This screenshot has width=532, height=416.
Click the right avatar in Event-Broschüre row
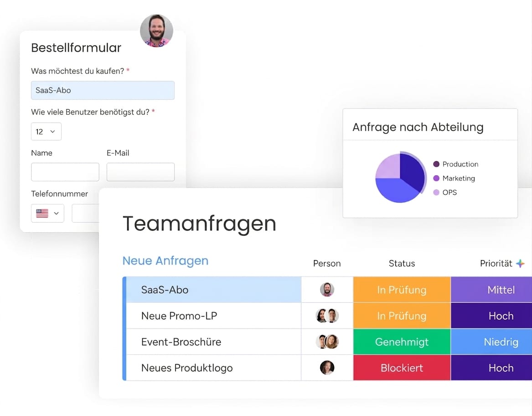[332, 342]
